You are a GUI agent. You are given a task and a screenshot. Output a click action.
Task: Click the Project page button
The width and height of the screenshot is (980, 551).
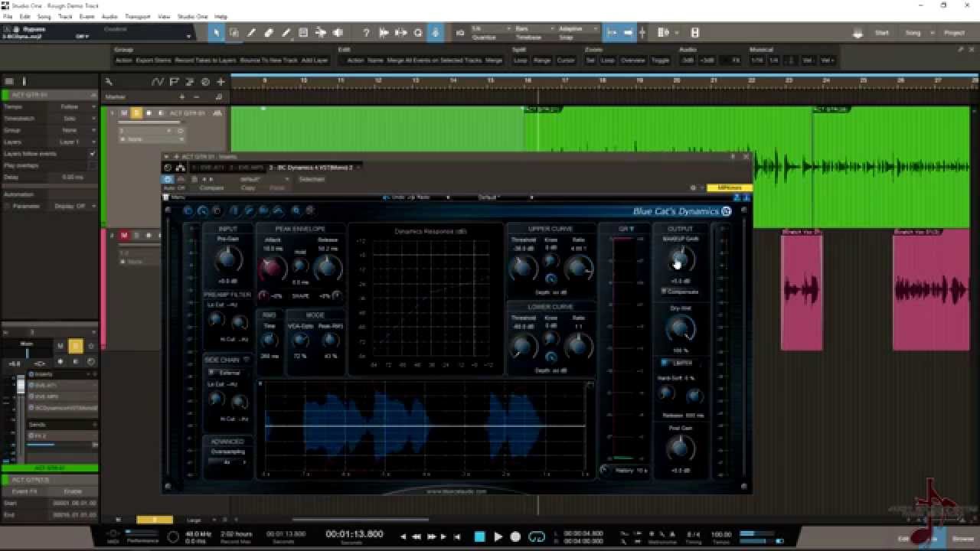pos(954,33)
